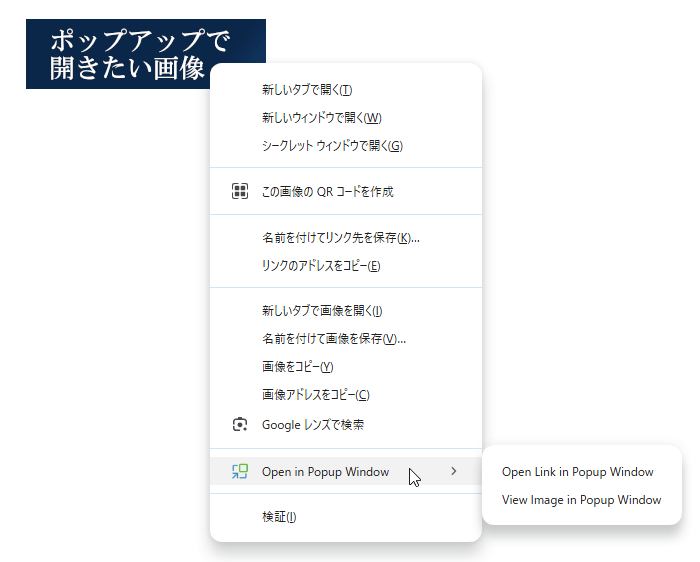Choose 検証(I) at the menu bottom
The height and width of the screenshot is (562, 700).
point(346,517)
